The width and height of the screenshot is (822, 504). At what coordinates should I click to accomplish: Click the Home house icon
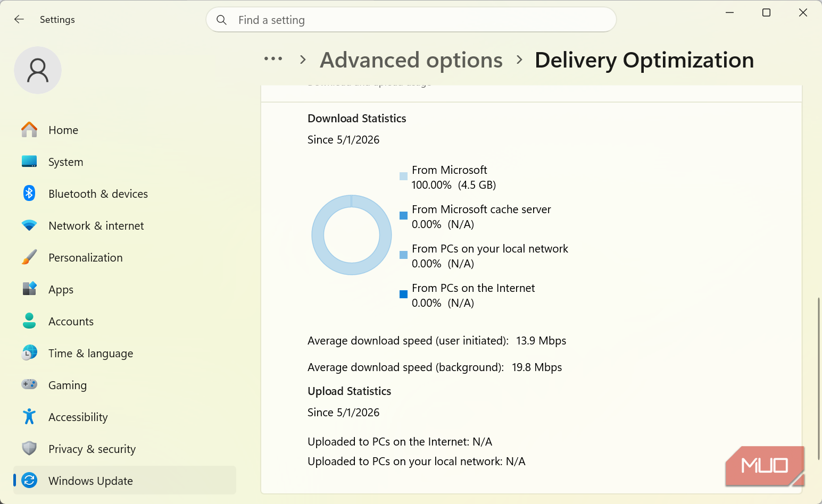point(29,130)
